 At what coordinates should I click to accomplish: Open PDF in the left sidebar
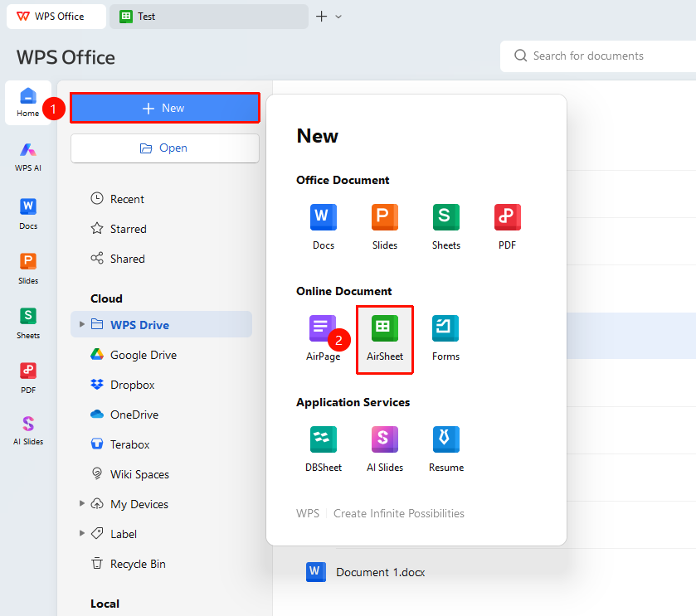(x=28, y=378)
